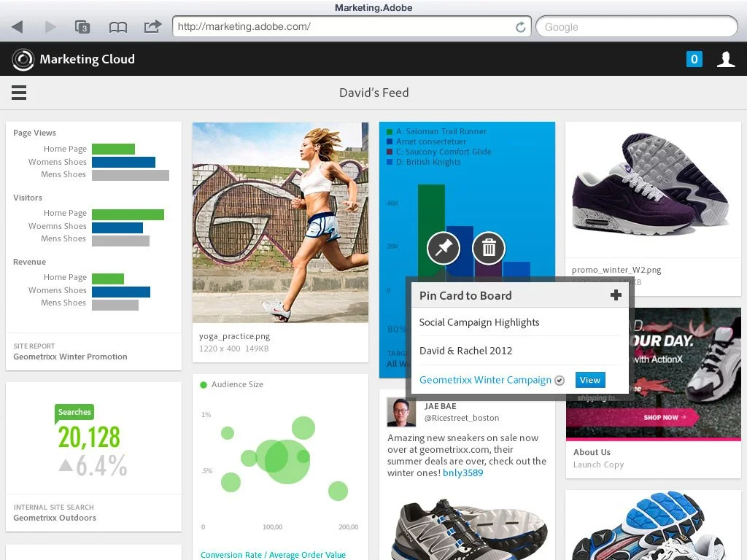This screenshot has height=560, width=747.
Task: Click the yoga_practice.png file name
Action: coord(234,336)
